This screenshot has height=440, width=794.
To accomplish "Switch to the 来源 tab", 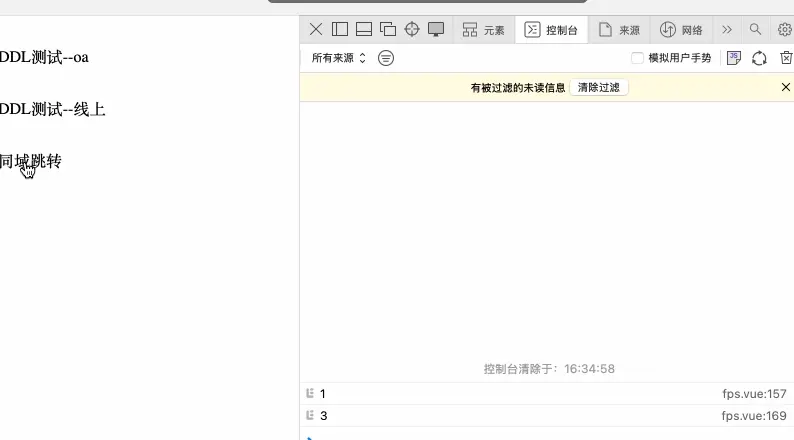I will (x=619, y=30).
